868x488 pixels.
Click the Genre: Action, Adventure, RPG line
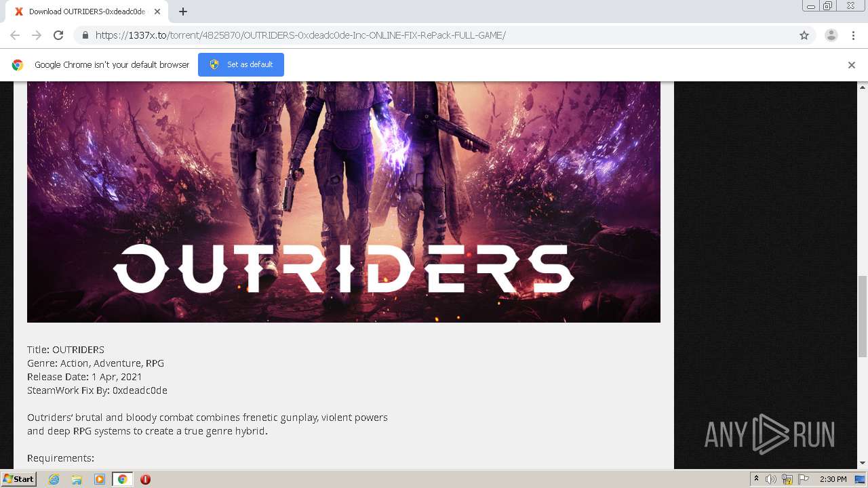tap(96, 363)
